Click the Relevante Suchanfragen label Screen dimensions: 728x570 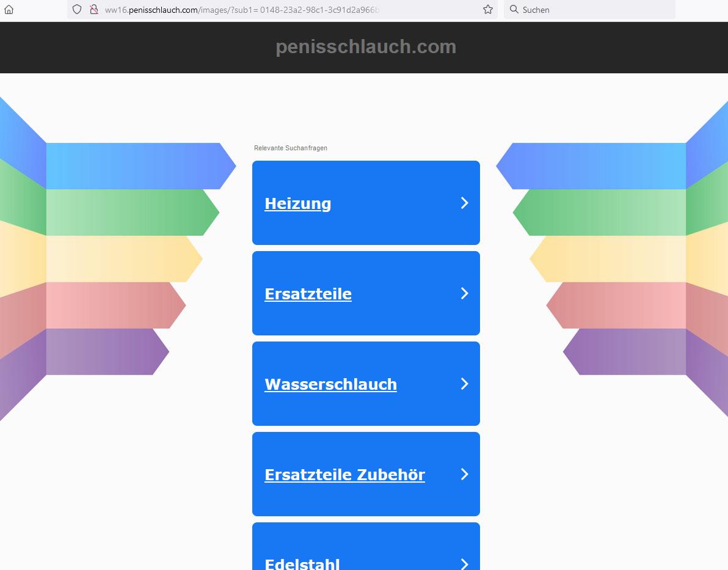point(291,148)
